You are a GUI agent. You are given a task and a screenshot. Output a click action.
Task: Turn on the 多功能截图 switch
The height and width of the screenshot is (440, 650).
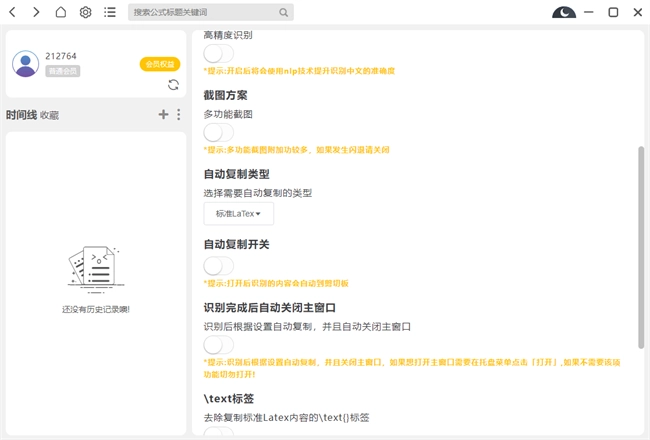coord(218,132)
